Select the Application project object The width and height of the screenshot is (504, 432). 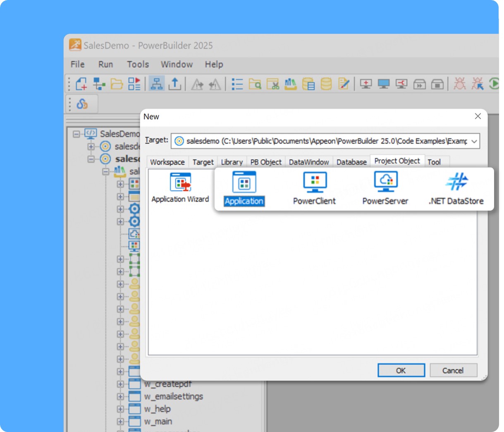(x=244, y=188)
